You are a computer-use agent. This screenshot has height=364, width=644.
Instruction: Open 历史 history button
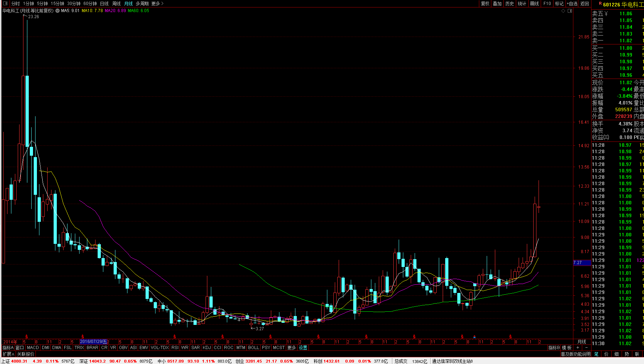point(509,4)
